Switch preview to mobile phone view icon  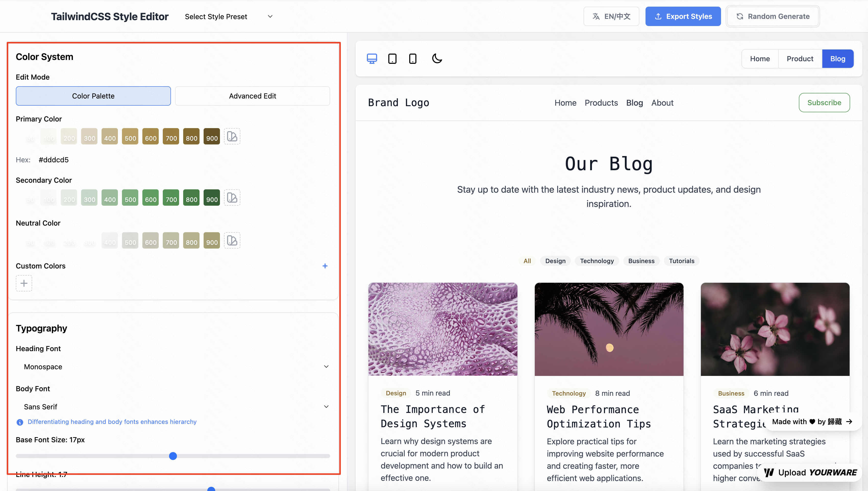point(413,59)
